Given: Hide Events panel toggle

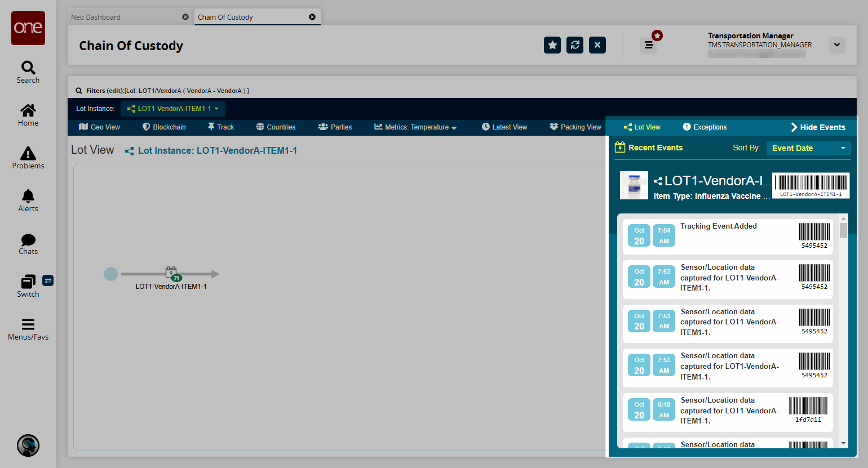Looking at the screenshot, I should [x=818, y=127].
